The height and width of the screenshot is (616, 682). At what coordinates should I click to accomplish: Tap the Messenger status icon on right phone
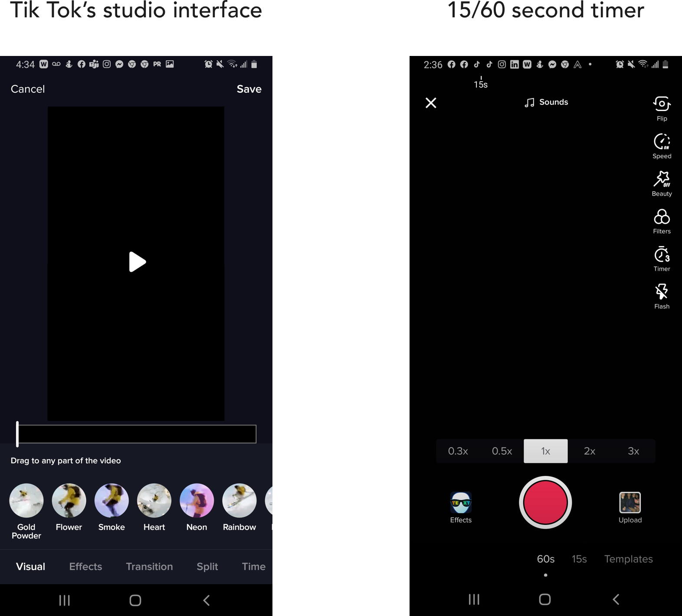pyautogui.click(x=552, y=64)
